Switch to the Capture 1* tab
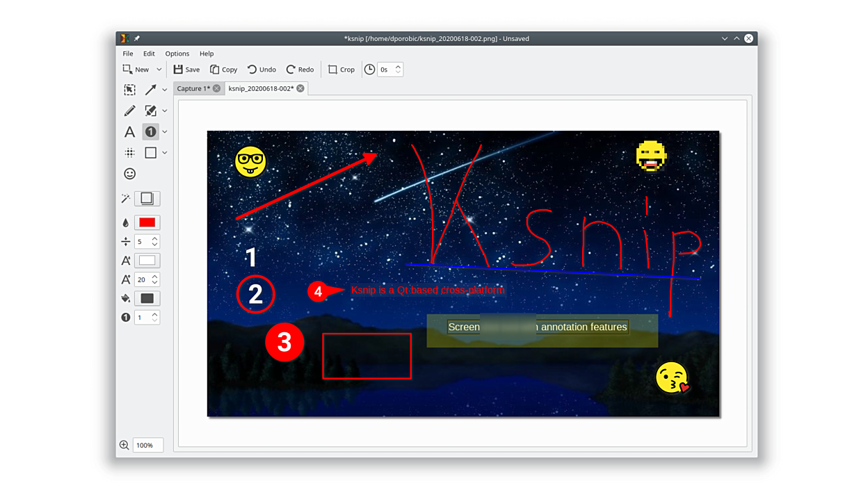 [x=193, y=88]
